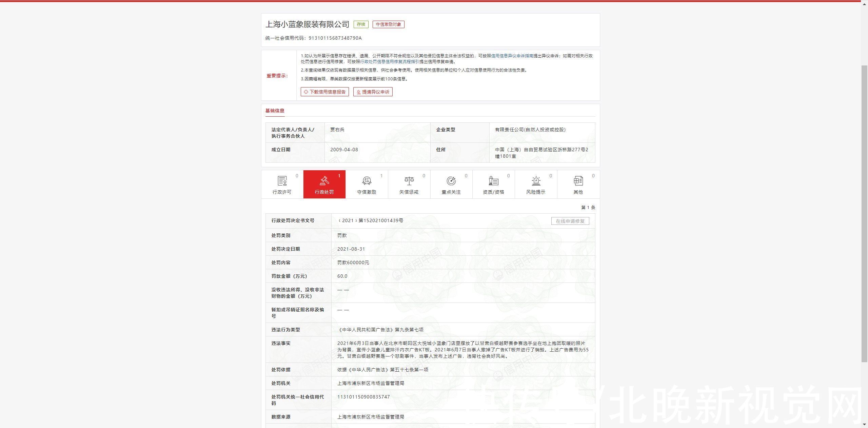This screenshot has height=428, width=868.
Task: Click the 违法事实 description paragraph
Action: (x=463, y=350)
